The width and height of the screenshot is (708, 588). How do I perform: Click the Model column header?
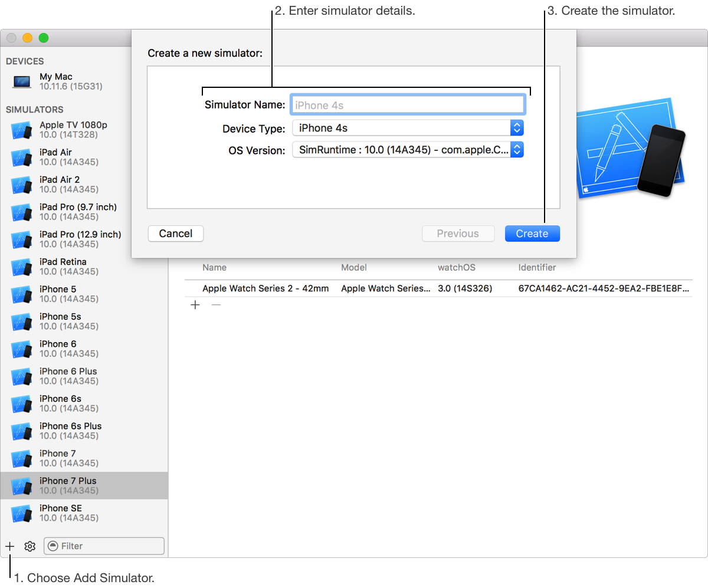354,267
